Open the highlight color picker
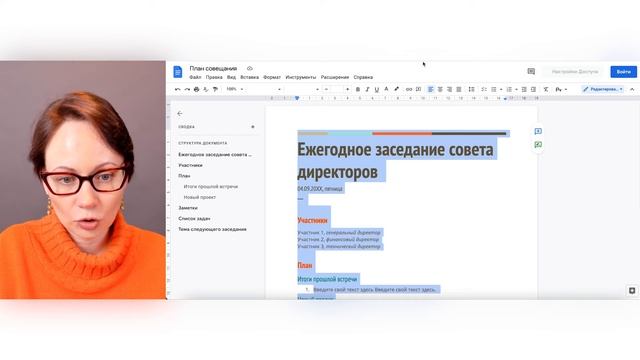640x360 pixels. (396, 89)
